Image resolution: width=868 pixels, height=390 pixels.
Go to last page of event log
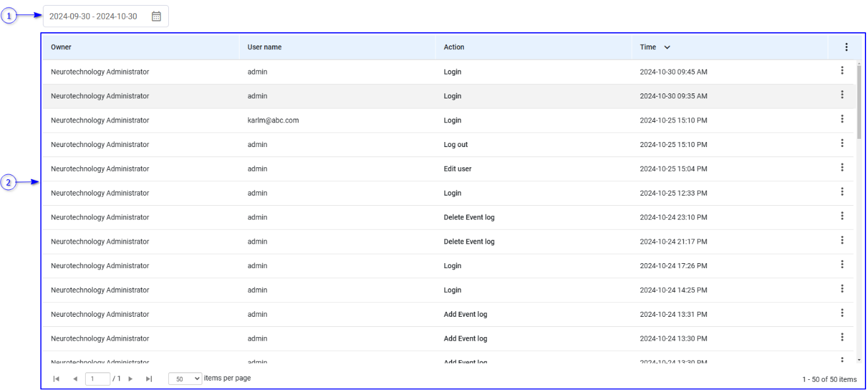(x=149, y=379)
